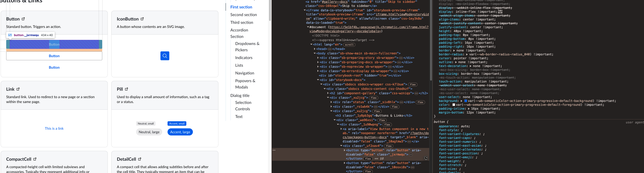Click the 'Accent, large' pill

click(x=180, y=132)
